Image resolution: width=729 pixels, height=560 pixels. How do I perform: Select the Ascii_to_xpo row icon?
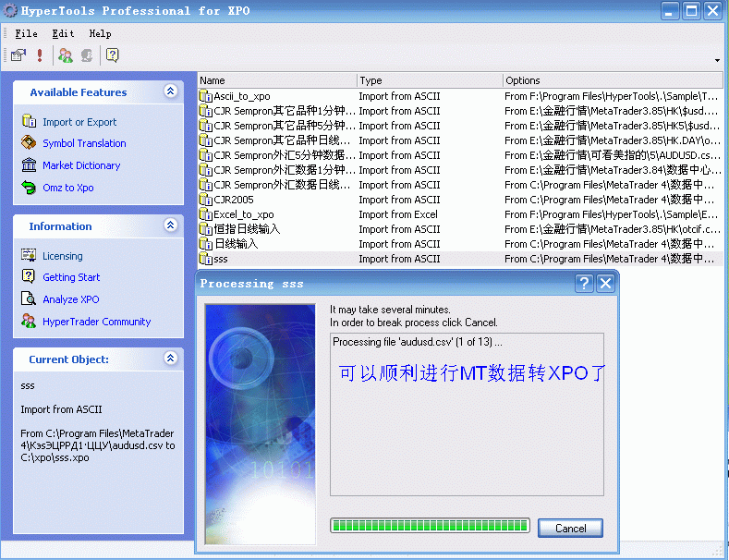point(205,96)
